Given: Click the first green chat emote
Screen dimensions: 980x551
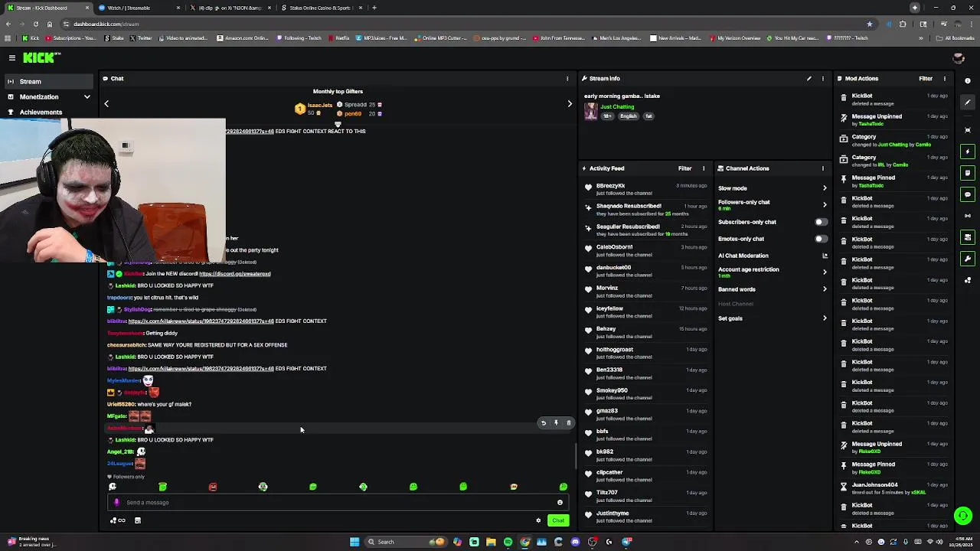Looking at the screenshot, I should (x=162, y=487).
